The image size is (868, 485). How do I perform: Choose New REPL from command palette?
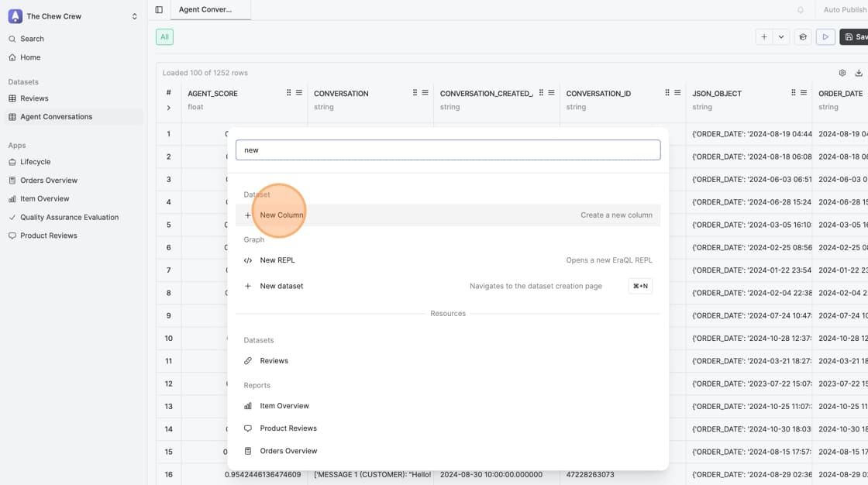coord(277,260)
